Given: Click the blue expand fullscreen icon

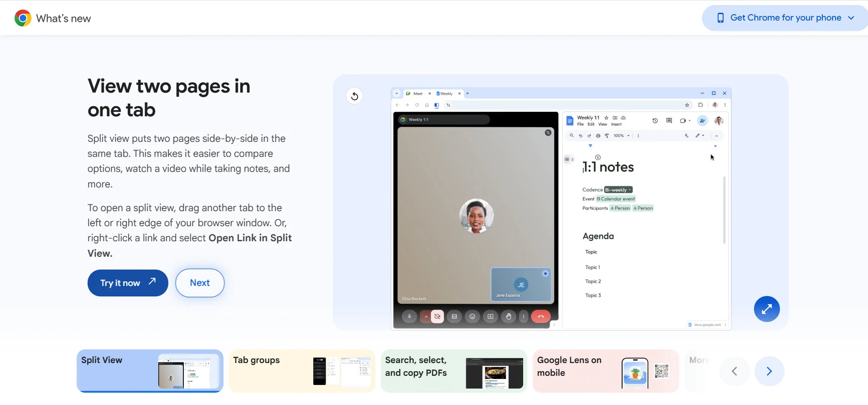Looking at the screenshot, I should tap(766, 309).
